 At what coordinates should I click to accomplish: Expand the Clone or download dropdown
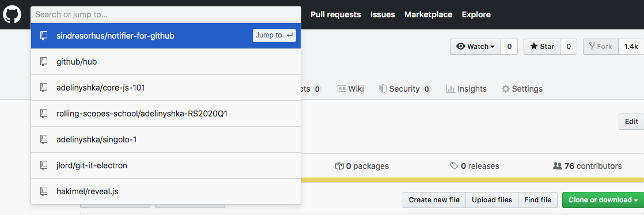click(x=603, y=200)
